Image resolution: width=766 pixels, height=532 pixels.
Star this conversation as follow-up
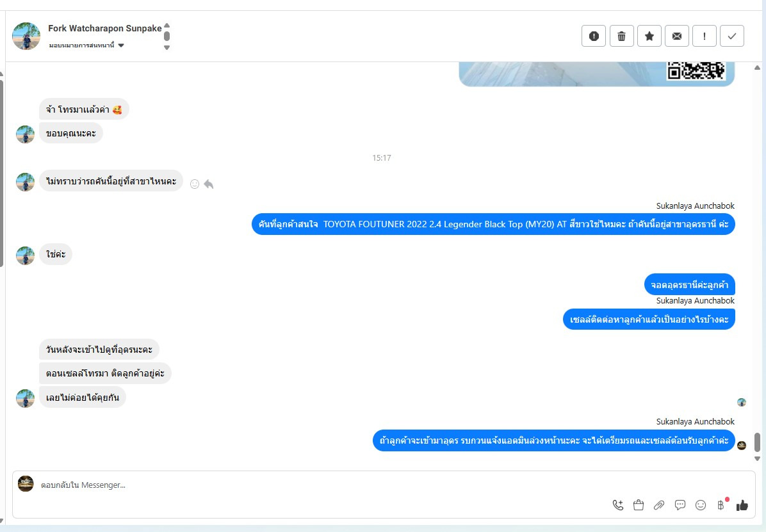point(649,36)
